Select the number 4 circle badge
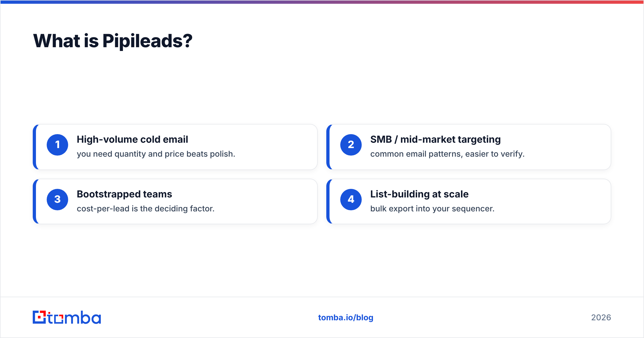 351,200
